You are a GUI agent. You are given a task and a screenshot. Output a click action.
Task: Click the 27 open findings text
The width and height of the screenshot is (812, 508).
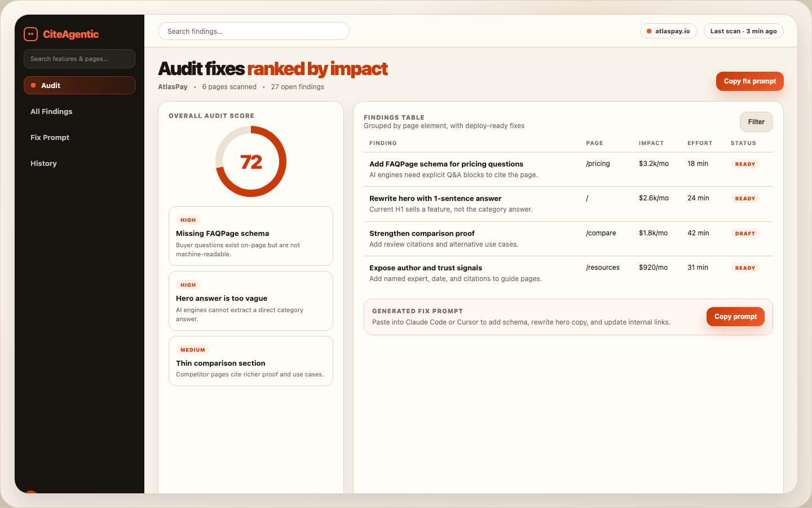[298, 87]
